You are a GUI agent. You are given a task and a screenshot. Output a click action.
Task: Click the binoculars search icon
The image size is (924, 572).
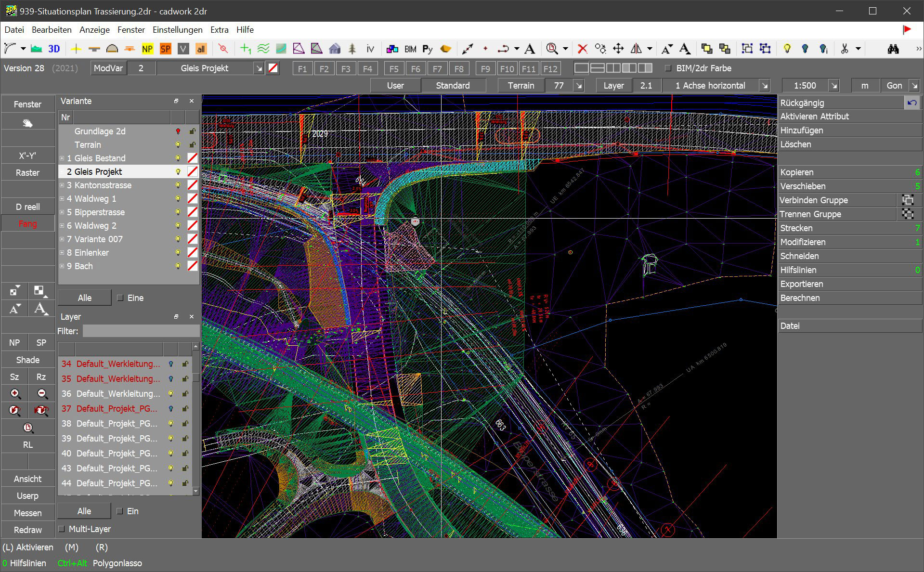(x=893, y=49)
